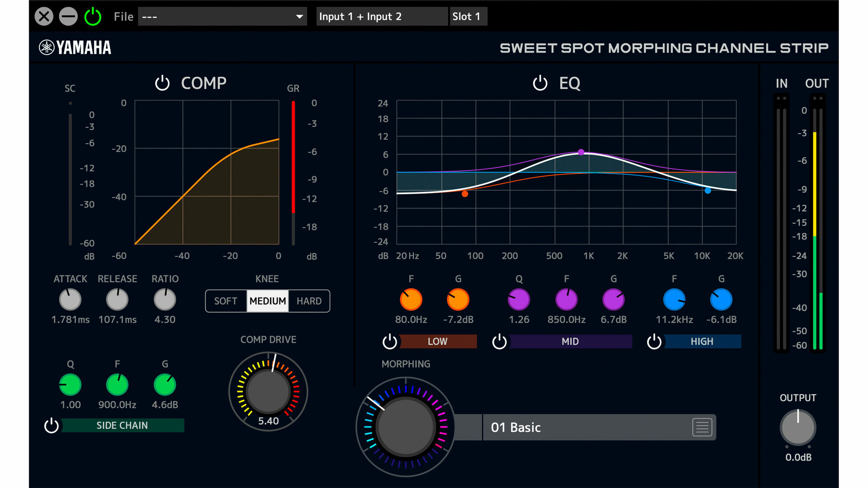This screenshot has width=868, height=488.
Task: Select the SOFT knee option
Action: [x=226, y=301]
